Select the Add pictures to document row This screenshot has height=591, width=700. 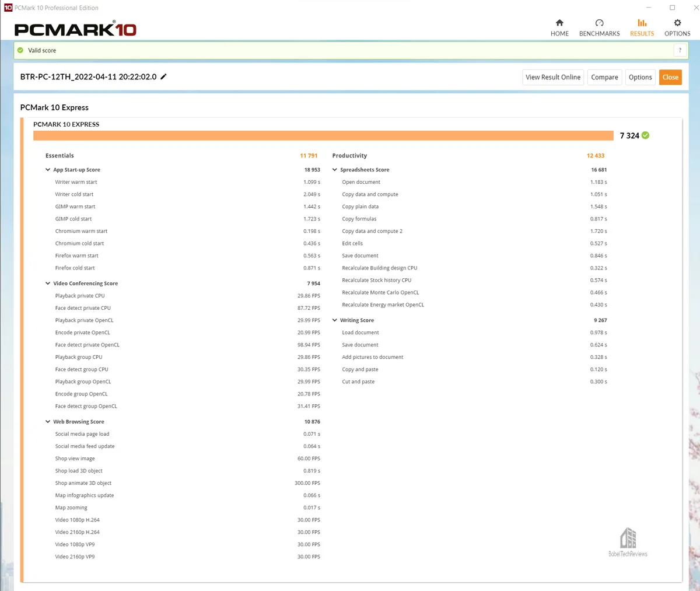(x=474, y=357)
